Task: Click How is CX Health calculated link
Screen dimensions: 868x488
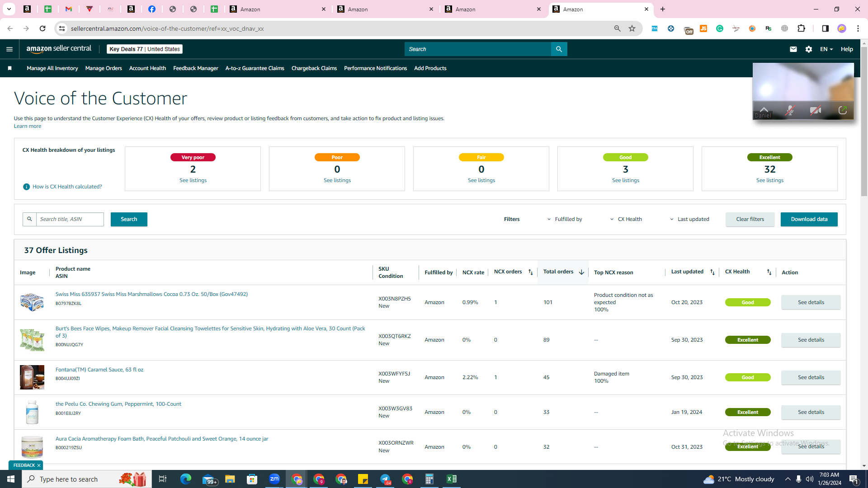Action: point(67,187)
